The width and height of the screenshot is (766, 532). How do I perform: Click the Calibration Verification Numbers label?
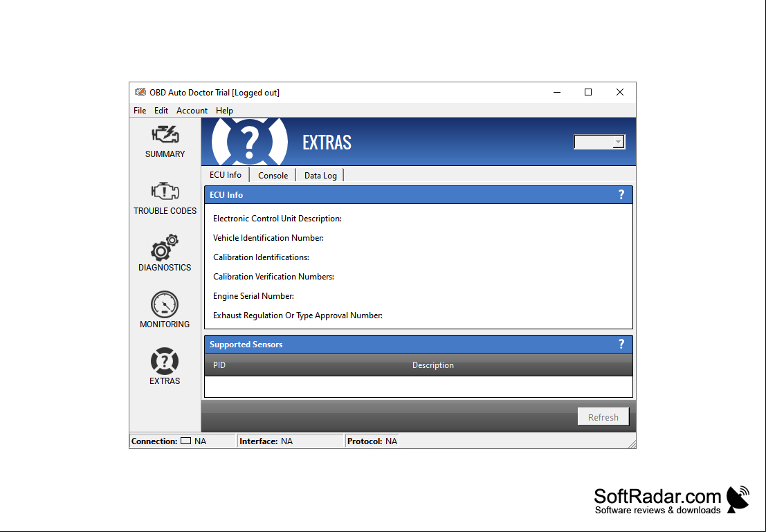click(x=273, y=277)
